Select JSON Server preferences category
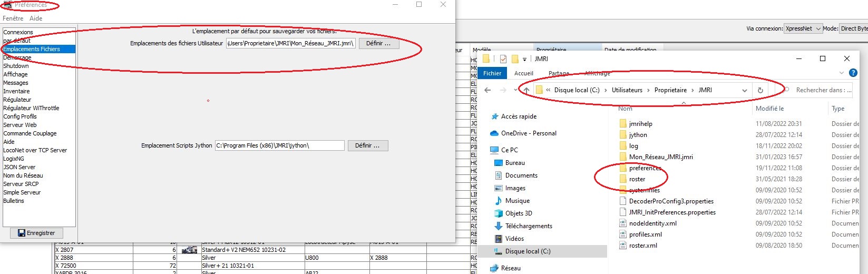Screen dimensions: 868x274 click(x=19, y=167)
